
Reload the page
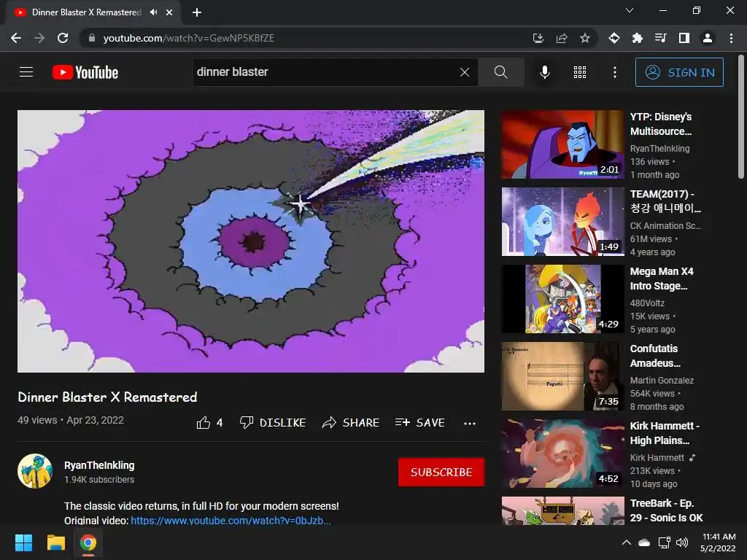pyautogui.click(x=63, y=38)
